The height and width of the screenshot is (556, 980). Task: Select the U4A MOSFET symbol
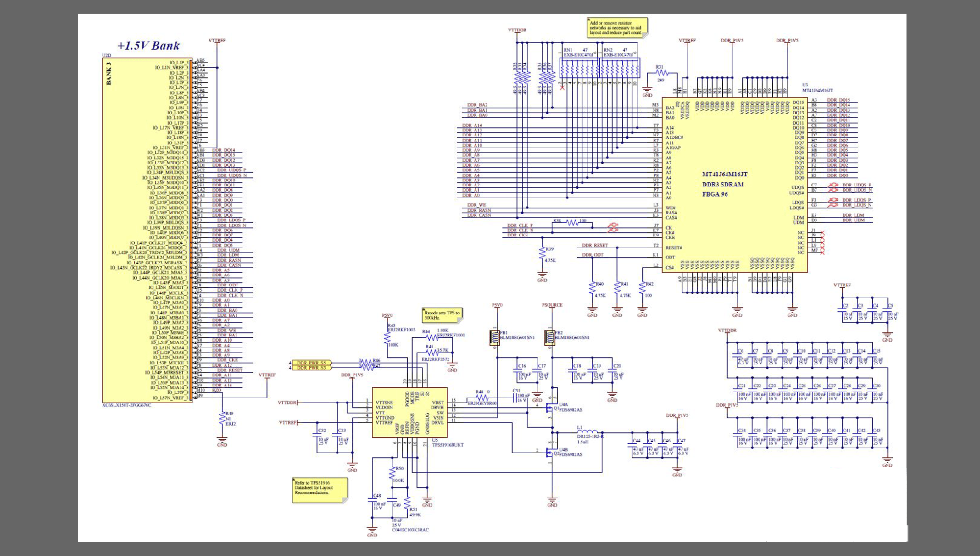pyautogui.click(x=551, y=407)
